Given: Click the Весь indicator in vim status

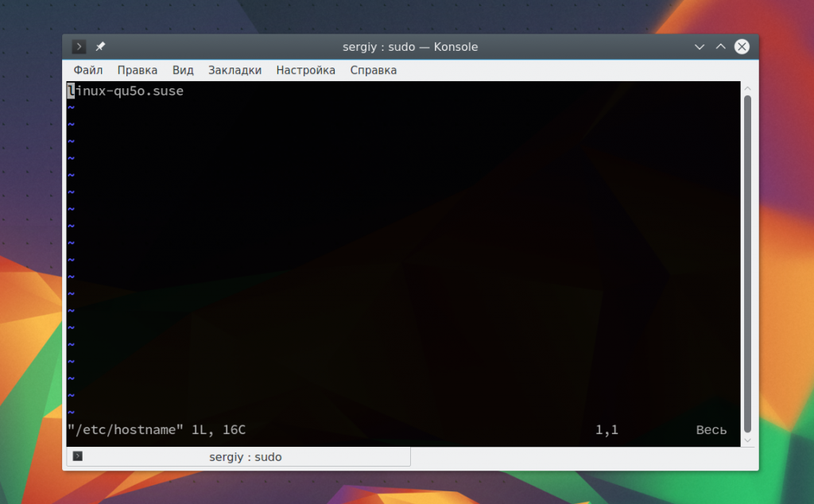Looking at the screenshot, I should 711,430.
